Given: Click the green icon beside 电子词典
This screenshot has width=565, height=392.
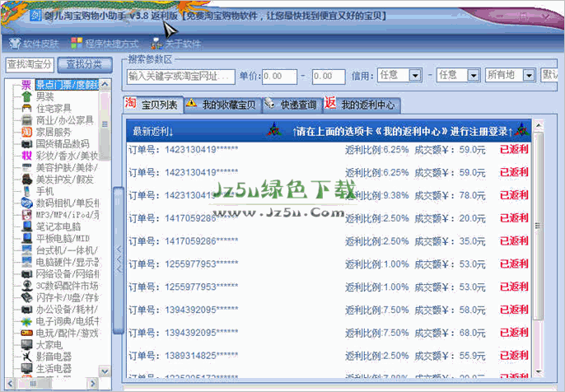Looking at the screenshot, I should click(26, 321).
